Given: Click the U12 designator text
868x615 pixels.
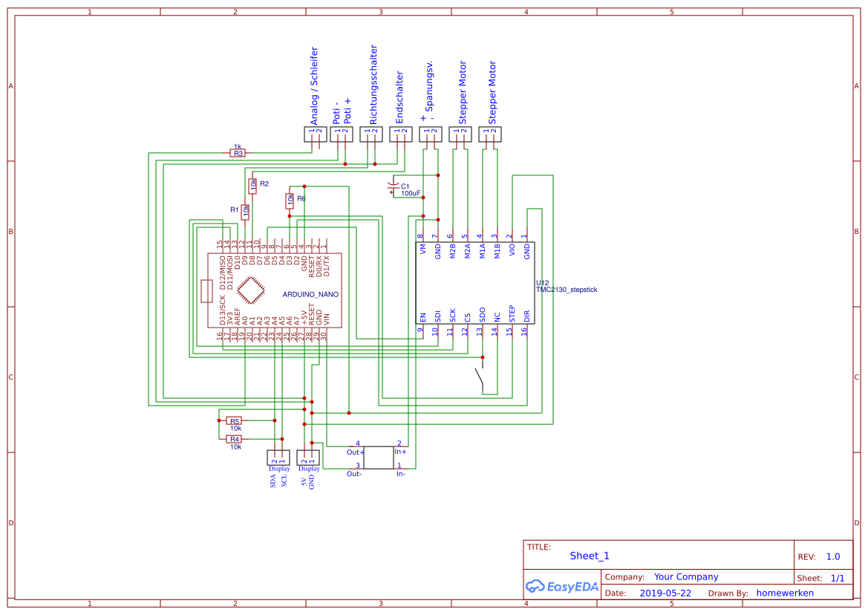Looking at the screenshot, I should point(542,283).
